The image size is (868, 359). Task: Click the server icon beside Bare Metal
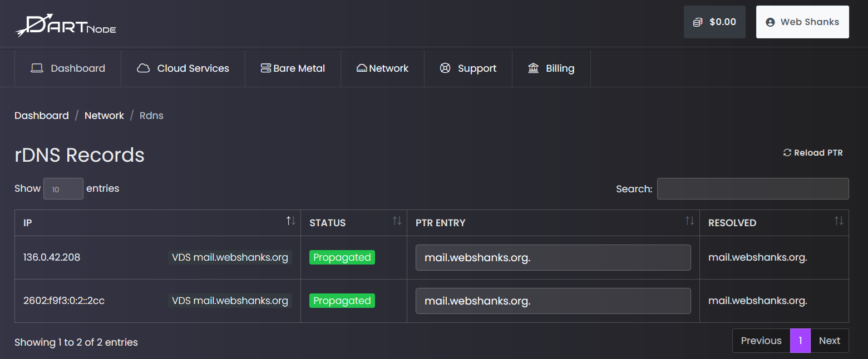point(266,68)
